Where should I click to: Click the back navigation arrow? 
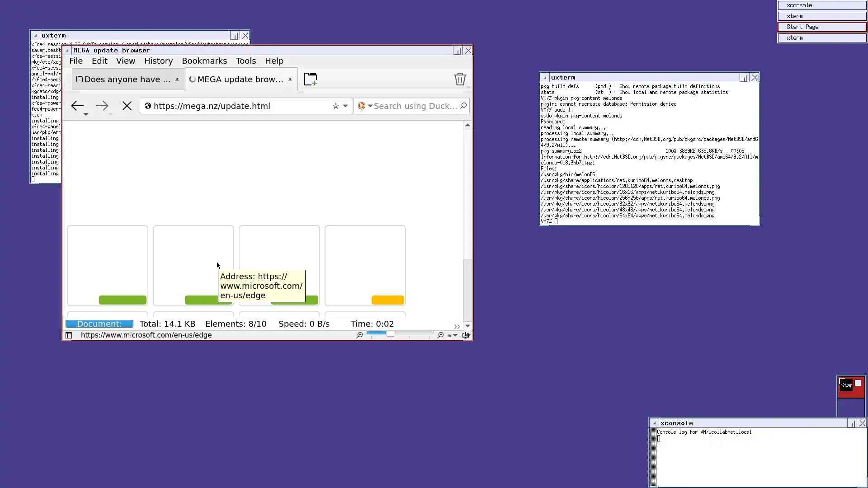tap(77, 106)
